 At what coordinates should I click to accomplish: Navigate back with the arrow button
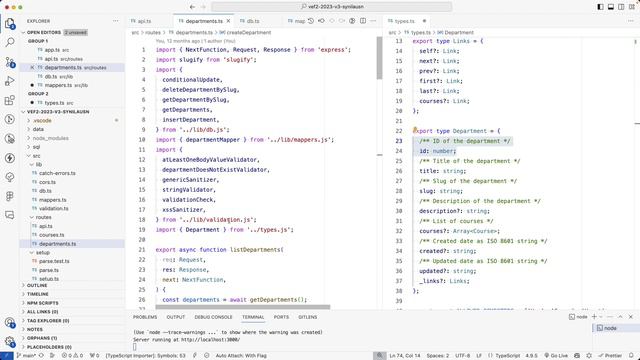pos(192,7)
